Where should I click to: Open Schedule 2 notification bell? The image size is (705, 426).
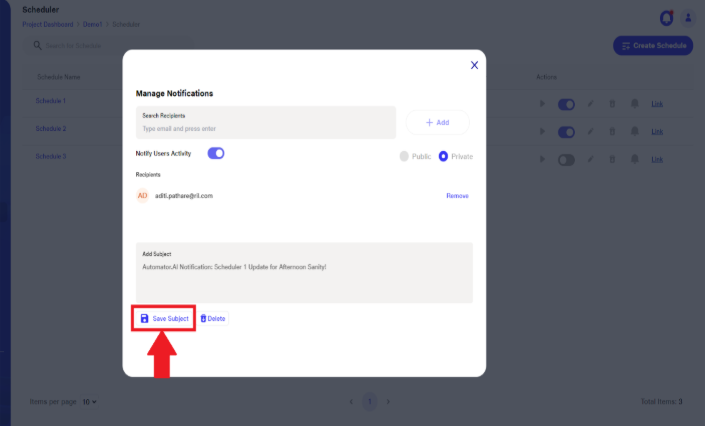point(634,132)
